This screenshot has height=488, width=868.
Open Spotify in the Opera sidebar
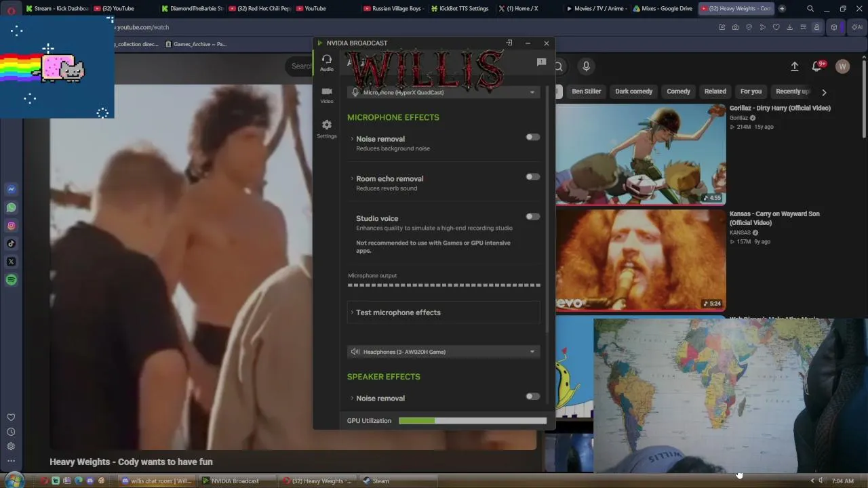[12, 280]
